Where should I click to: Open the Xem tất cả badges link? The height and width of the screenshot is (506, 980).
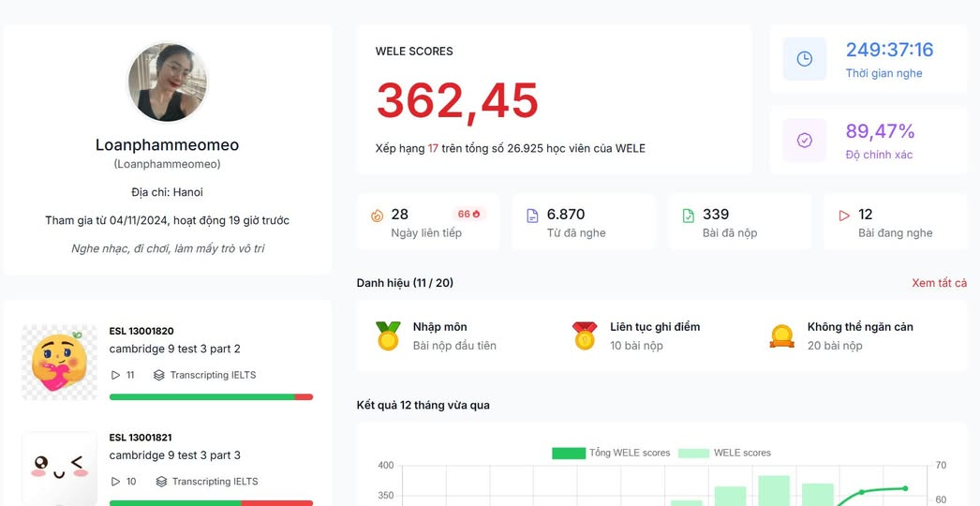tap(939, 283)
